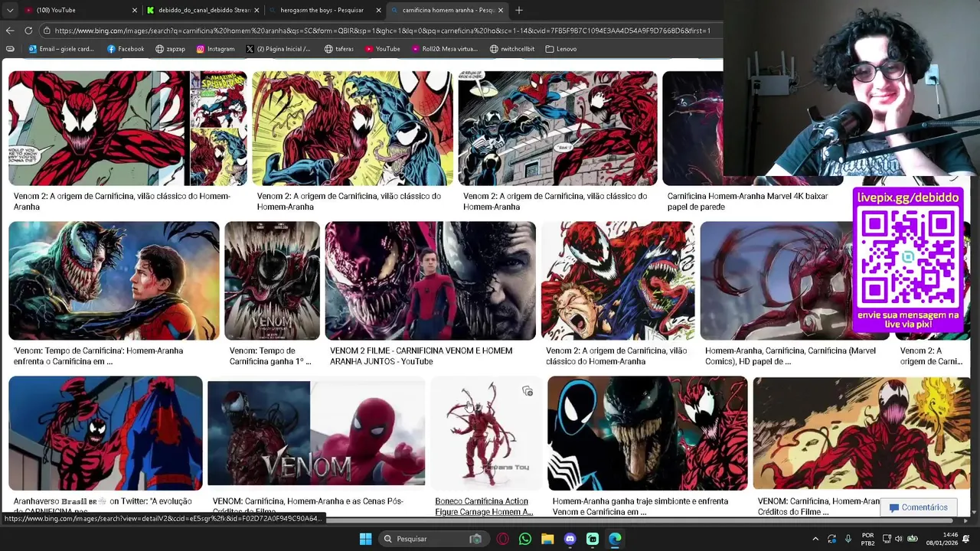Open the Instagram bookmark
Viewport: 980px width, 551px height.
click(x=215, y=49)
